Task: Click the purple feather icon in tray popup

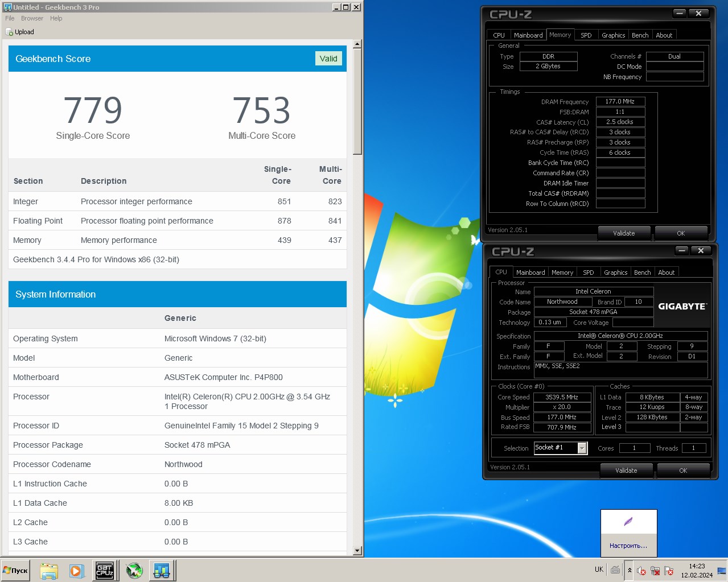Action: (628, 522)
